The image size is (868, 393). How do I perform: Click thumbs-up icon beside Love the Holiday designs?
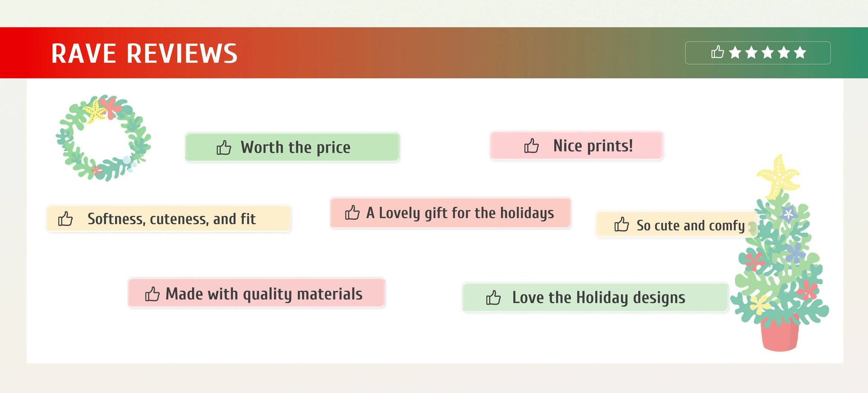point(493,298)
